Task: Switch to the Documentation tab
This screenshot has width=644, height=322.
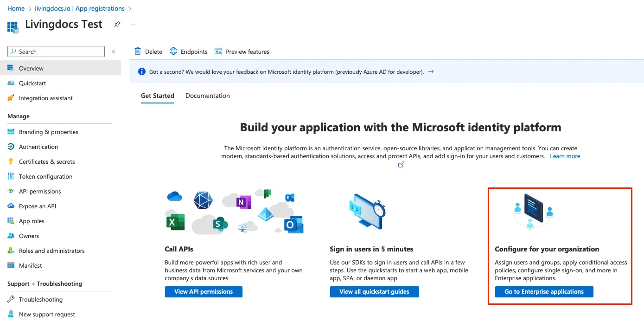Action: [208, 96]
